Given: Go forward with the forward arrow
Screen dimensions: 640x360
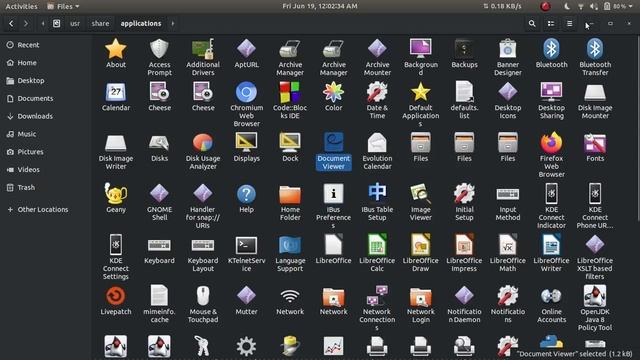Looking at the screenshot, I should [x=26, y=24].
